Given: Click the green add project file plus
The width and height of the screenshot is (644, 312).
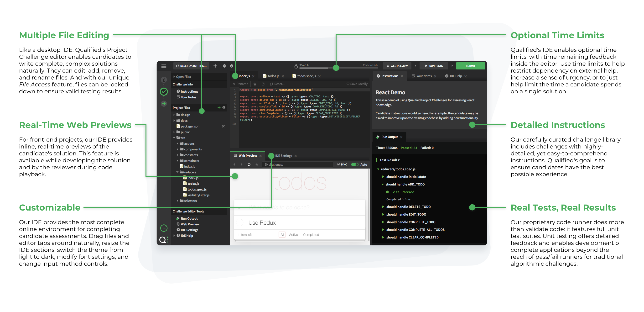Looking at the screenshot, I should tap(219, 108).
